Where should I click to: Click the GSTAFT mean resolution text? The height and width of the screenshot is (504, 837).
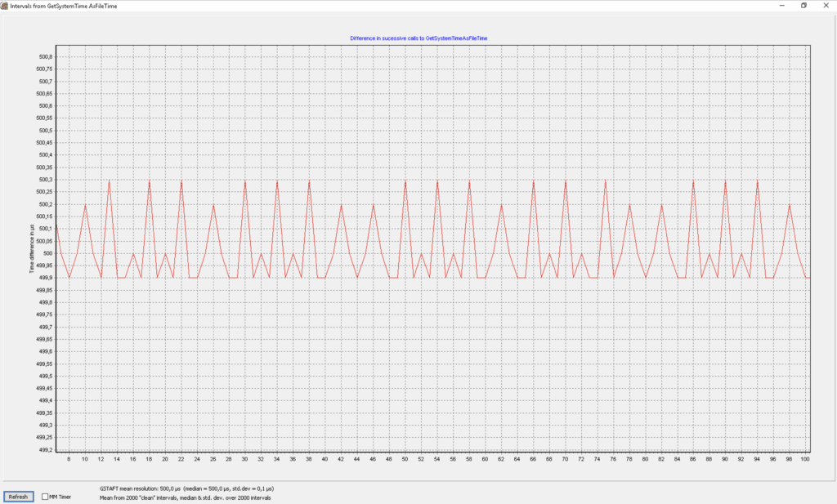point(186,488)
